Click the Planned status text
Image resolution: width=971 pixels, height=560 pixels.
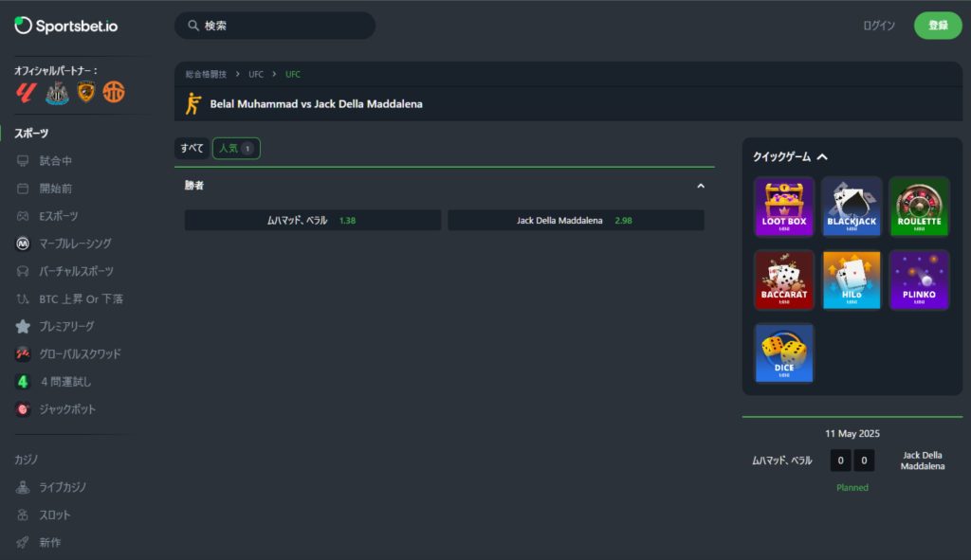(x=852, y=488)
